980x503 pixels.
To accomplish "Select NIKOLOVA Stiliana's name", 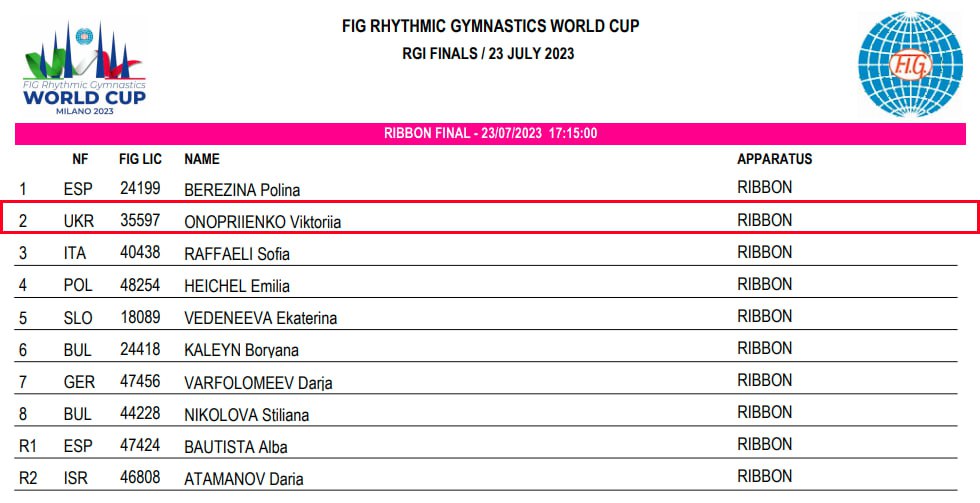I will click(246, 415).
